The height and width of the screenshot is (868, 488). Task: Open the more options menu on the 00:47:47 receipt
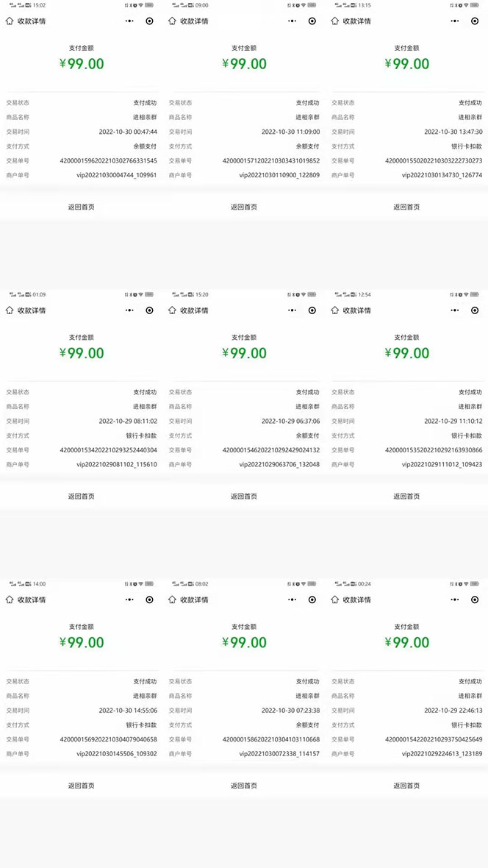[x=129, y=21]
